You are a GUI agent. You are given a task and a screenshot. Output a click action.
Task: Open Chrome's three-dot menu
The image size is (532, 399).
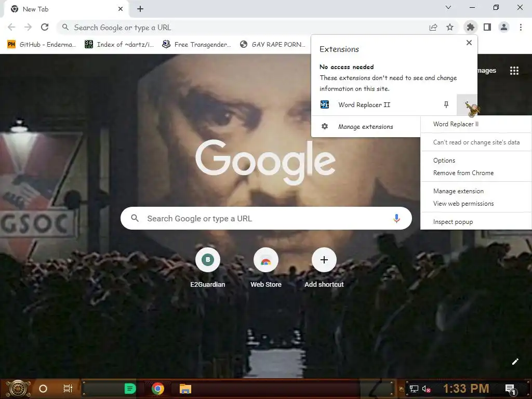(x=521, y=27)
